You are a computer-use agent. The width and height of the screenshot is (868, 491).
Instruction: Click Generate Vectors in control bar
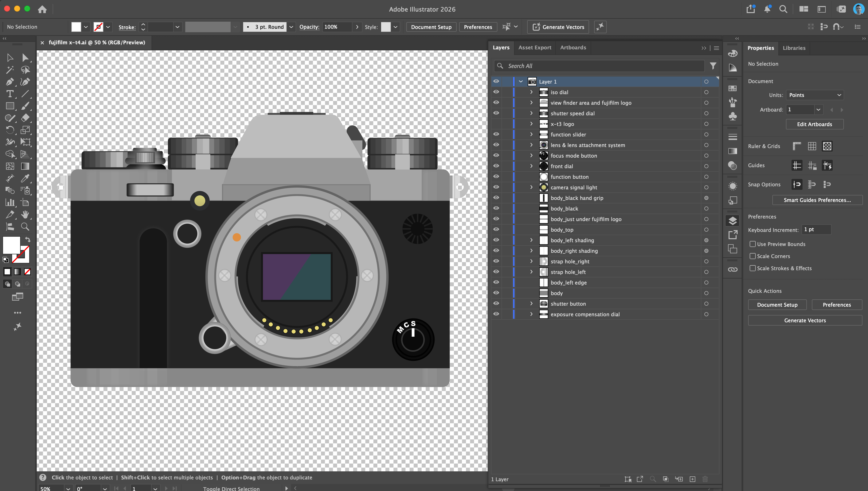coord(558,27)
